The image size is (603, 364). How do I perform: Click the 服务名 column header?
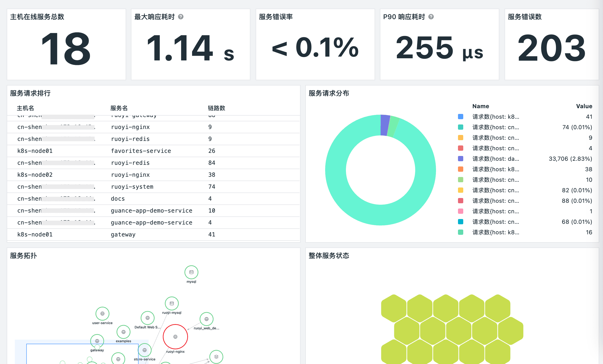point(119,108)
